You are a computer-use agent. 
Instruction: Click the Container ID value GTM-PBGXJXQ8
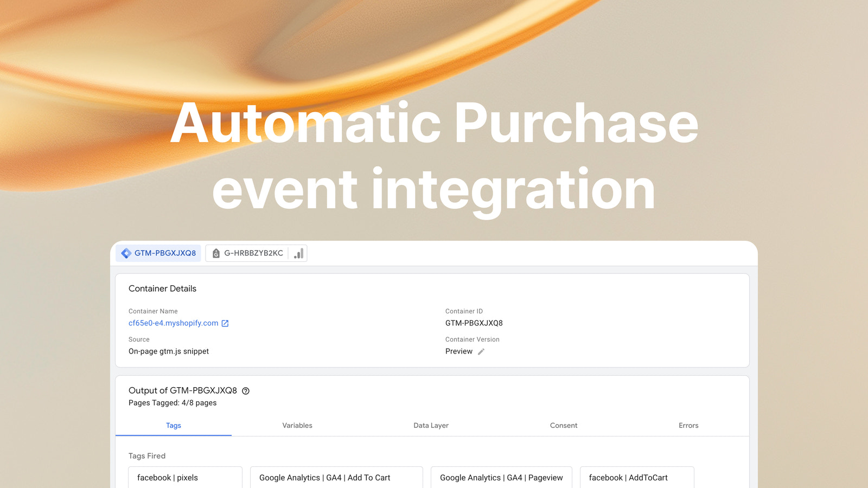(x=474, y=323)
